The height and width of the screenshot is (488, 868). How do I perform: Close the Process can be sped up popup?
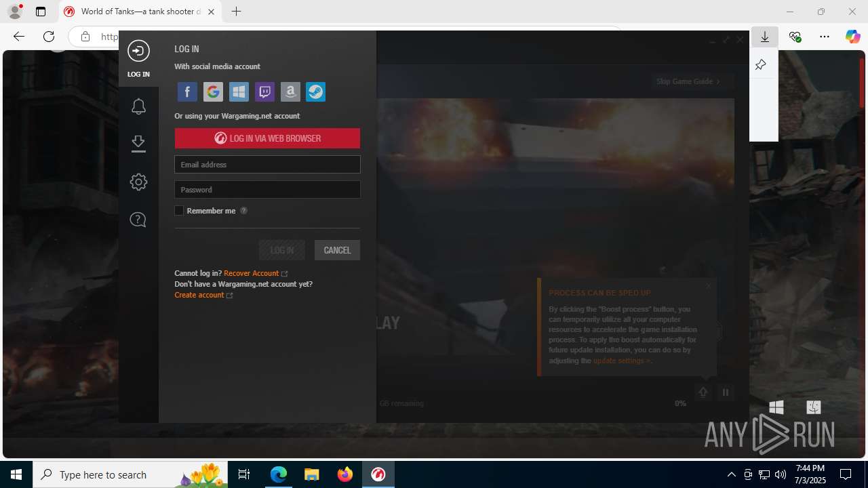709,285
